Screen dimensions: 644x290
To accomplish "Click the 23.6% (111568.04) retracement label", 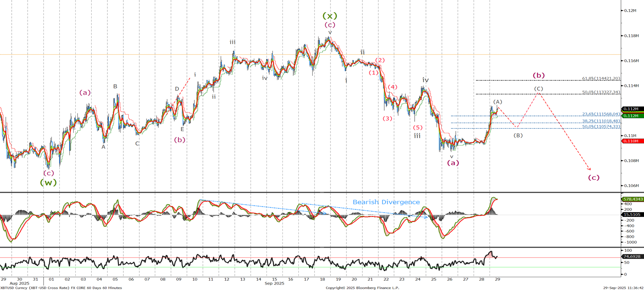I will tap(601, 114).
